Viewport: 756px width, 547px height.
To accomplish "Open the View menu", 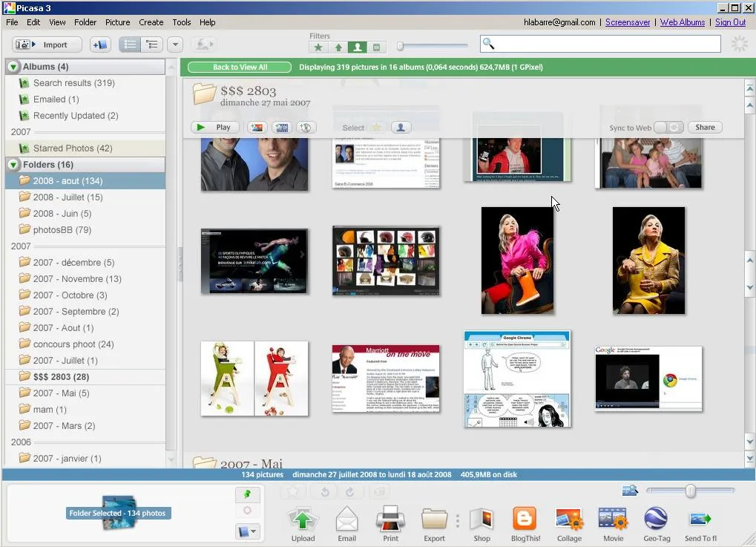I will [57, 22].
